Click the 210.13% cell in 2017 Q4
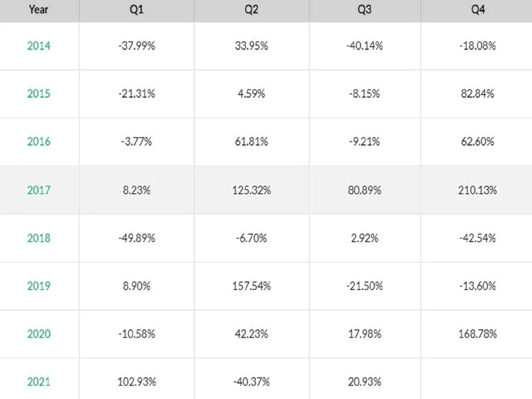 click(476, 190)
